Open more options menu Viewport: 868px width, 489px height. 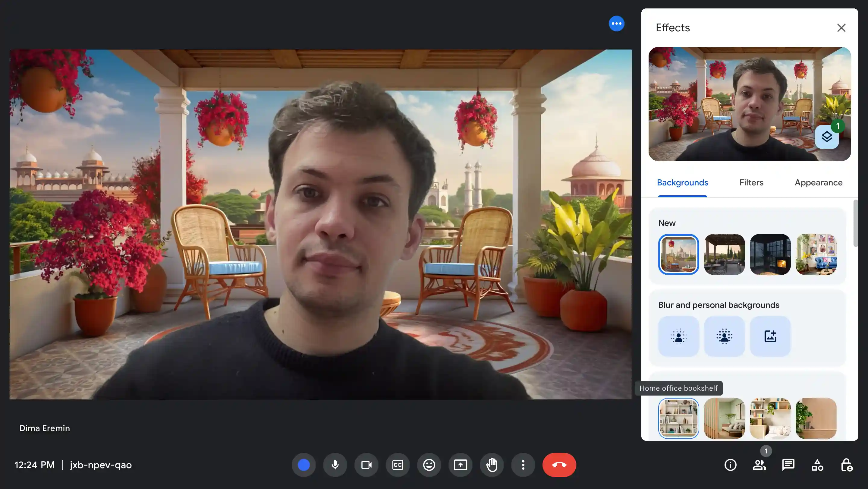pos(523,465)
